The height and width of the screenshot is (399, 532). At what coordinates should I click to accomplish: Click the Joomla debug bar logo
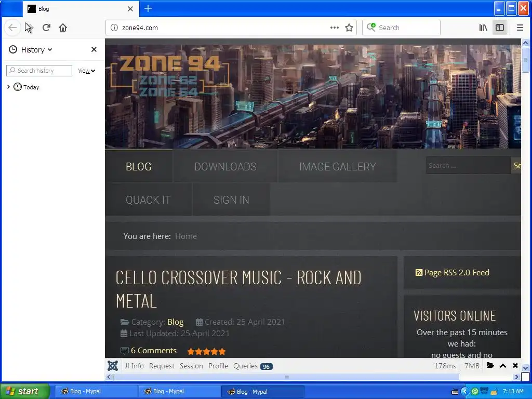113,366
